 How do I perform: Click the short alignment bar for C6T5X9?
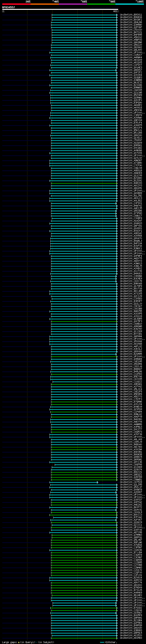pos(74,482)
